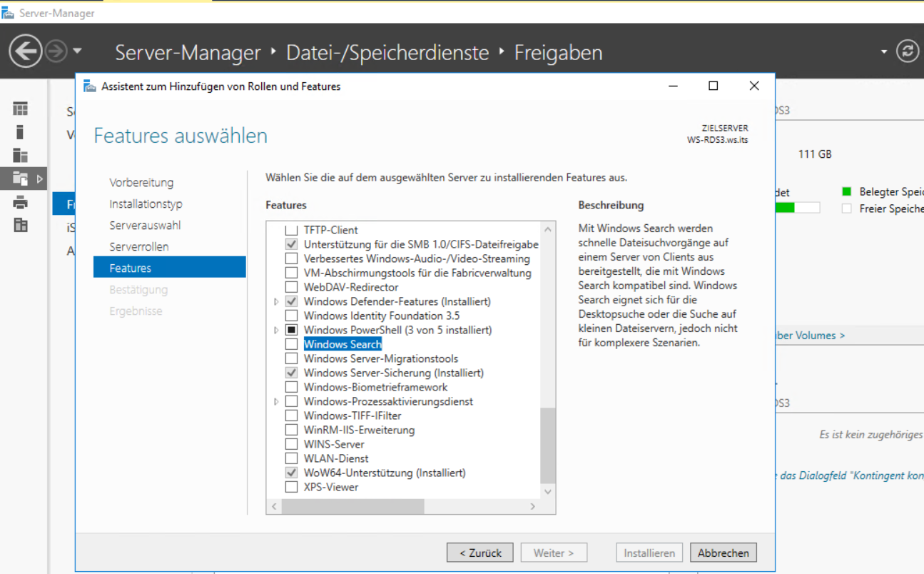924x574 pixels.
Task: Minimize the wizard window
Action: tap(674, 86)
